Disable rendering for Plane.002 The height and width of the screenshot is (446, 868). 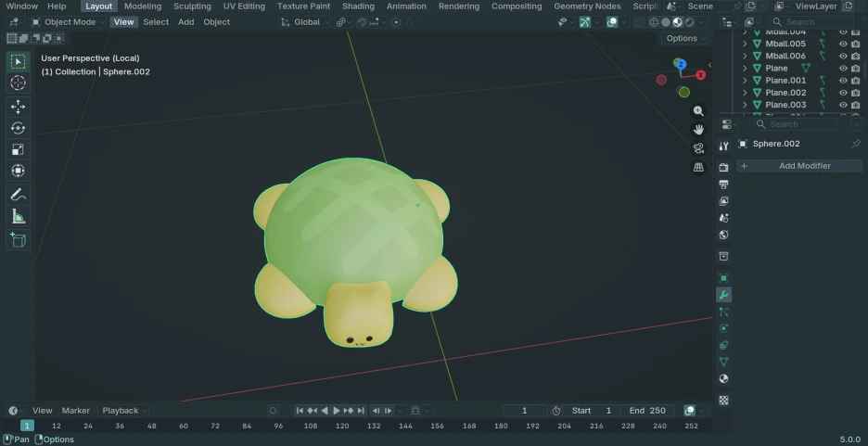click(x=856, y=93)
